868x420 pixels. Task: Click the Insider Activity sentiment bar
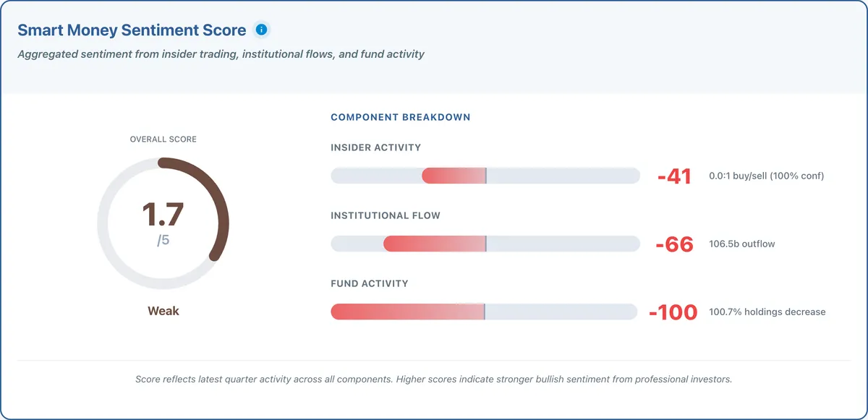tap(485, 176)
